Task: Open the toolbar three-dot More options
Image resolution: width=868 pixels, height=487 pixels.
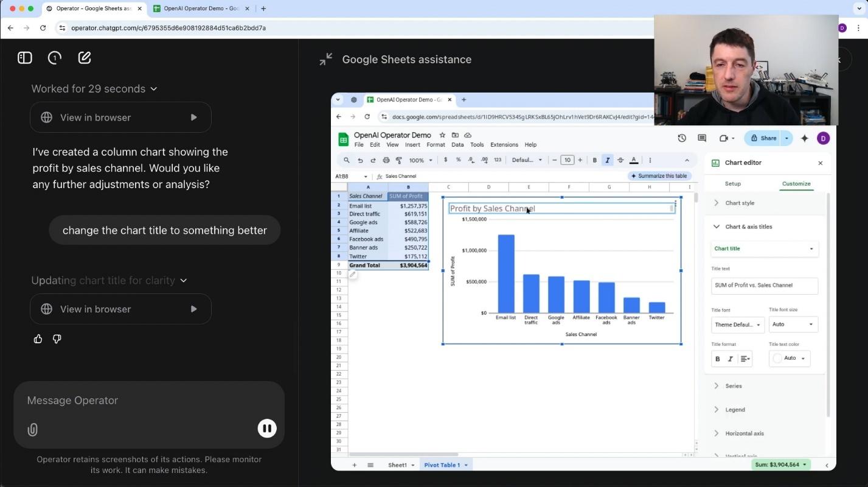Action: [650, 160]
